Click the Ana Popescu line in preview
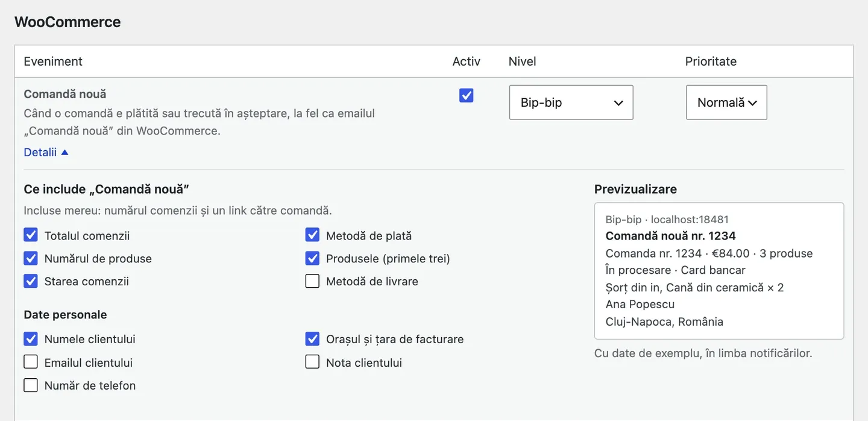Screen dimensions: 868x421 point(640,305)
